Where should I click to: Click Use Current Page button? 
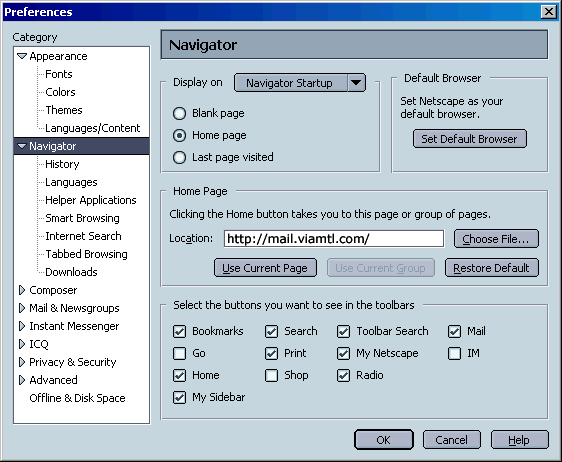tap(265, 268)
